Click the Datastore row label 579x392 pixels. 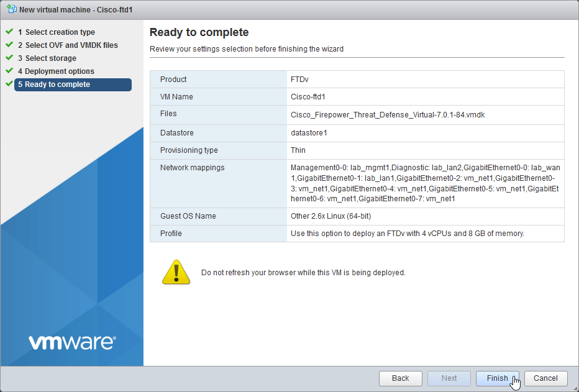(x=177, y=133)
